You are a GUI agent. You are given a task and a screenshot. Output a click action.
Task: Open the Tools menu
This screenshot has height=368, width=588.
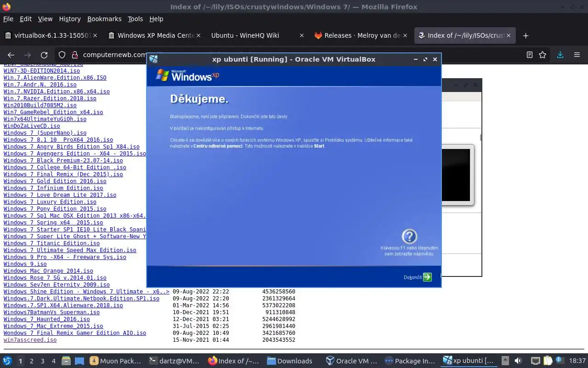[135, 19]
